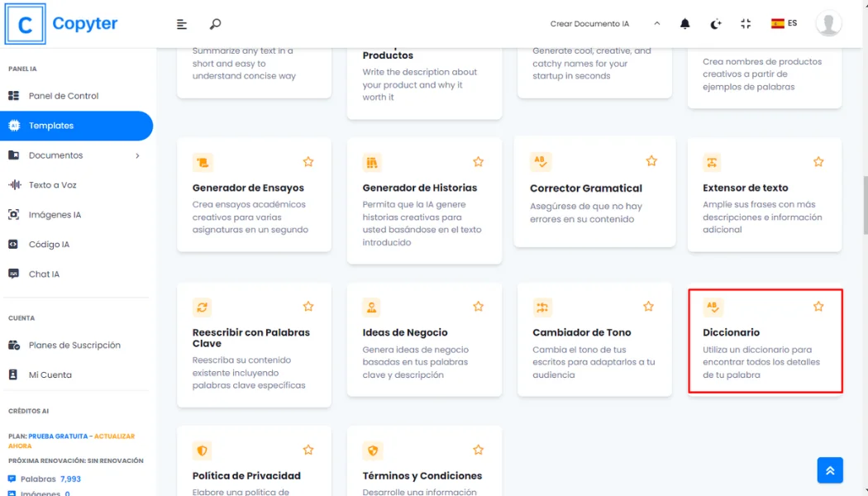Open Chat IA from sidebar
The width and height of the screenshot is (868, 496).
(x=44, y=274)
